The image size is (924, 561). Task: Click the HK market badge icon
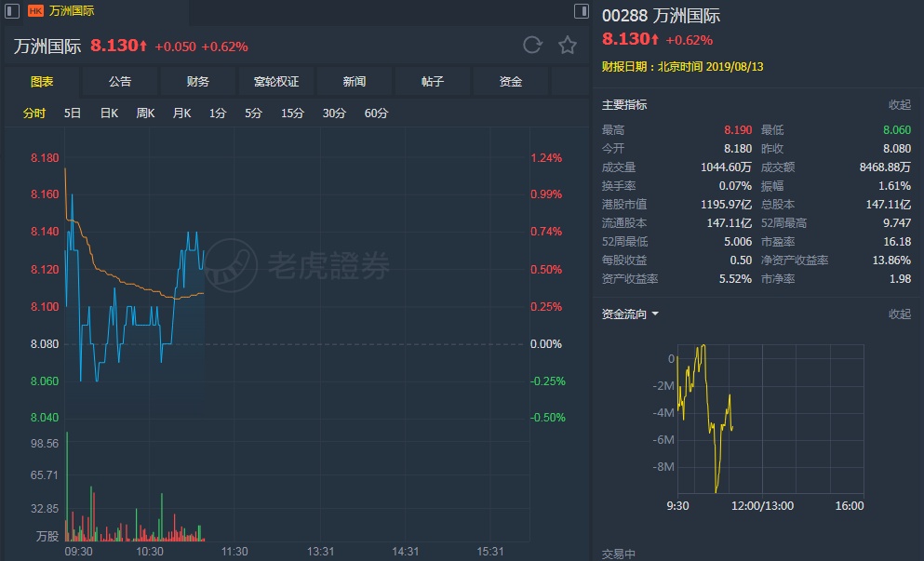35,11
